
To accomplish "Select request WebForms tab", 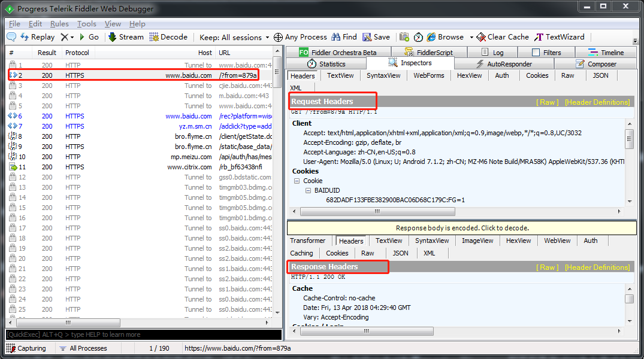I will click(429, 75).
